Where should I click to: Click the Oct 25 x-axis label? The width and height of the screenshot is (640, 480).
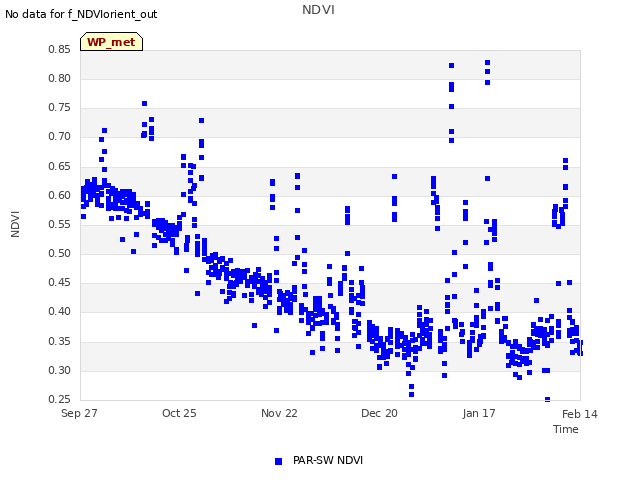click(x=179, y=413)
